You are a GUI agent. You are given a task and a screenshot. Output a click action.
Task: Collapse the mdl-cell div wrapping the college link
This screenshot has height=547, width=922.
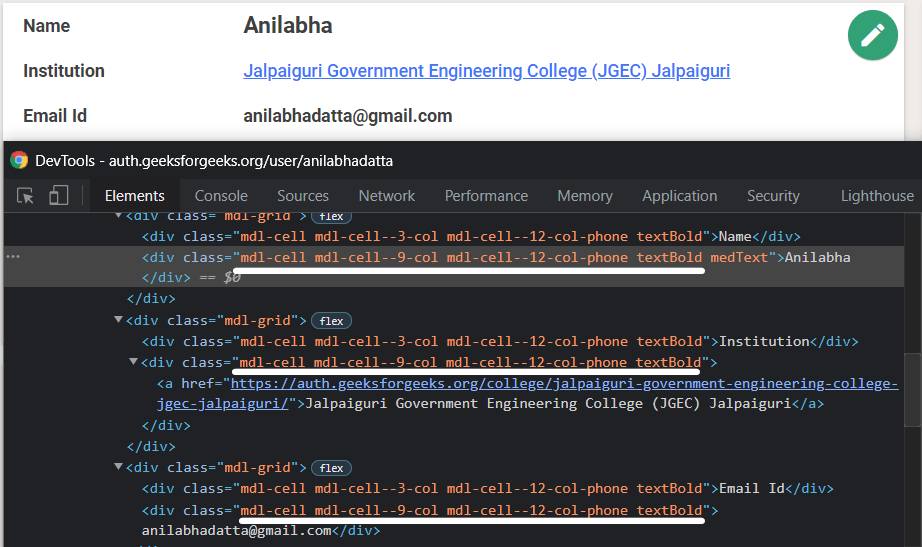click(134, 362)
